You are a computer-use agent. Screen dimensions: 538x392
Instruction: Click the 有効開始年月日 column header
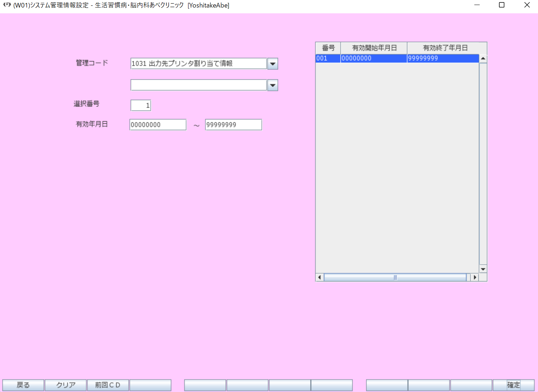point(374,48)
